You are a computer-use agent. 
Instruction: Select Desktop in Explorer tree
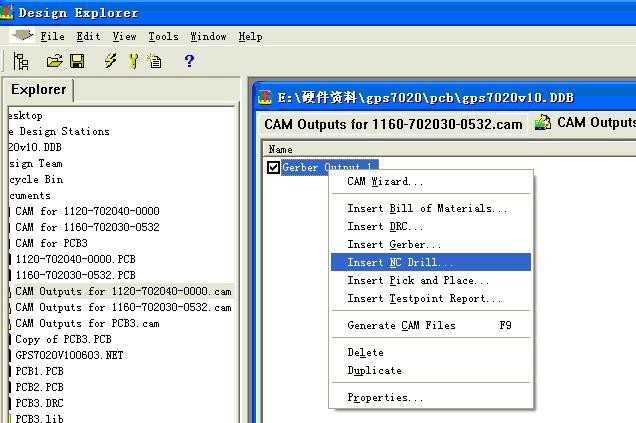(26, 116)
